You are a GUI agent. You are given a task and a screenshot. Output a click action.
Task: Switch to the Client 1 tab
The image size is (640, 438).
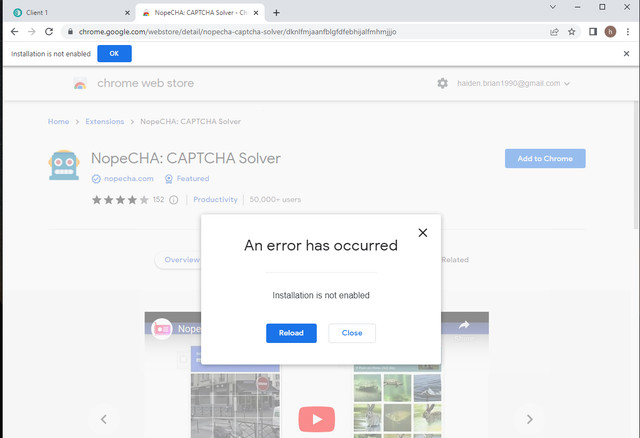click(x=69, y=13)
